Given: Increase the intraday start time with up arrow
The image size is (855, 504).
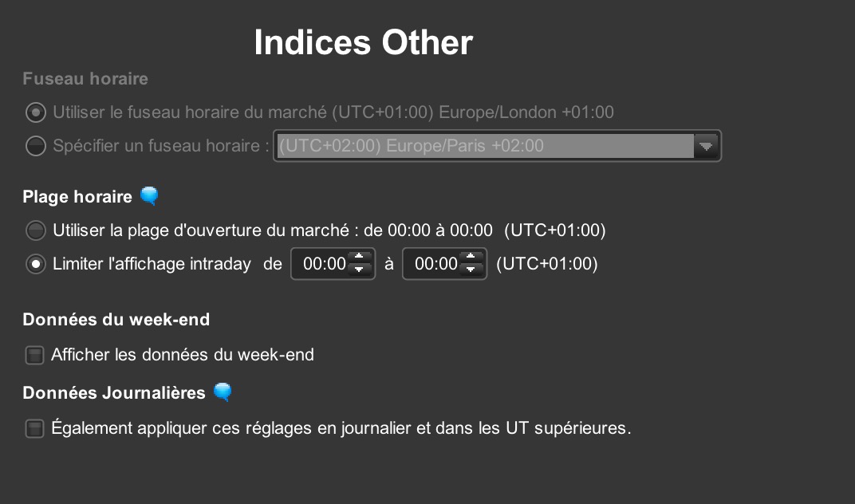Looking at the screenshot, I should tap(361, 258).
